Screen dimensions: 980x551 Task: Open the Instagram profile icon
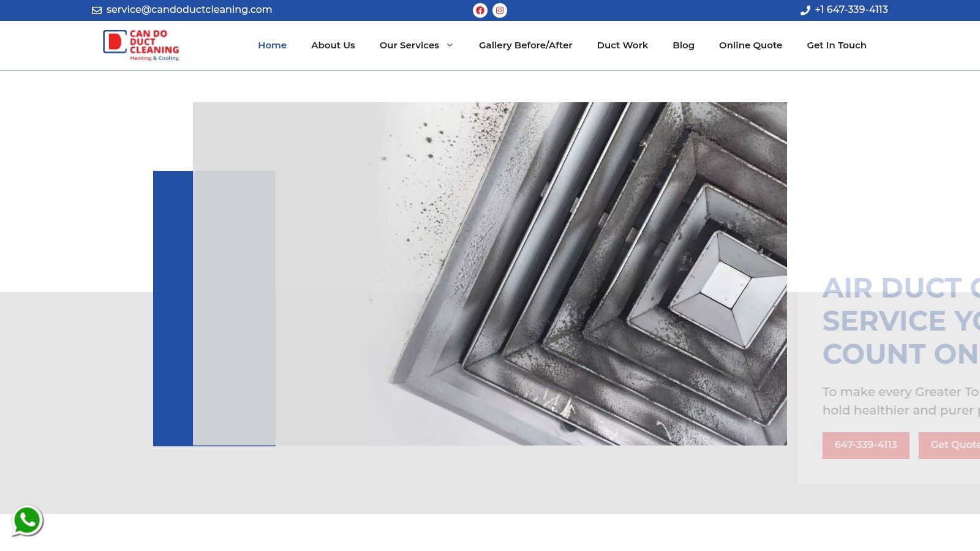(500, 10)
